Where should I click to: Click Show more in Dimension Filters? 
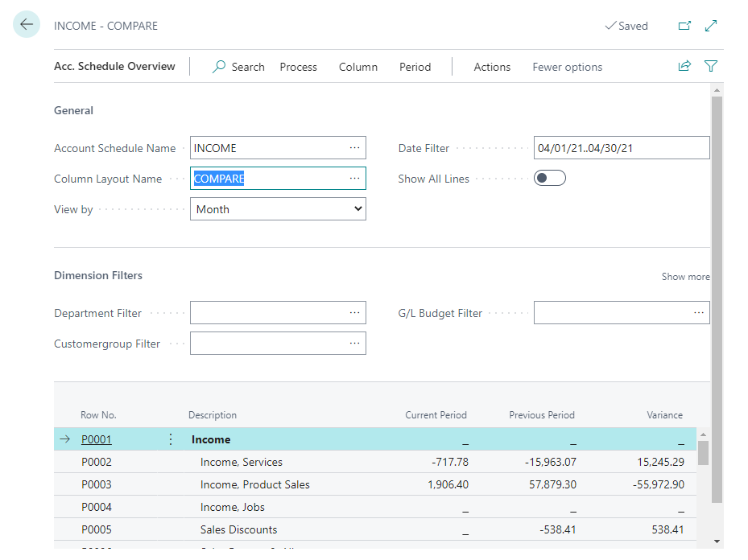point(685,277)
